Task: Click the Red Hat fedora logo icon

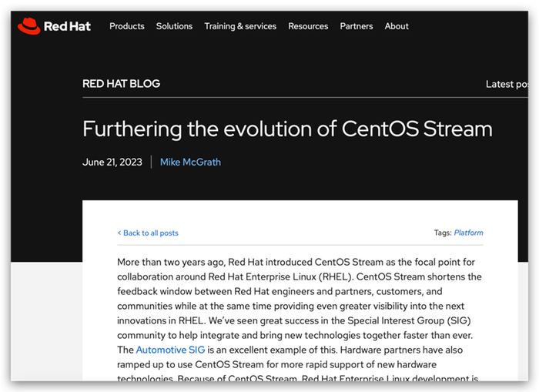Action: [28, 26]
